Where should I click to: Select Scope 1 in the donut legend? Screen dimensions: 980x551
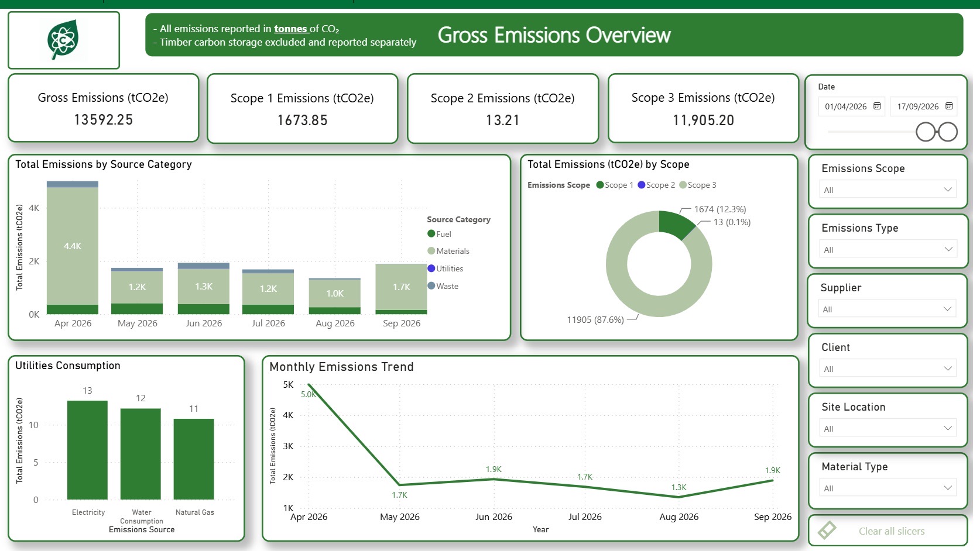click(x=615, y=185)
